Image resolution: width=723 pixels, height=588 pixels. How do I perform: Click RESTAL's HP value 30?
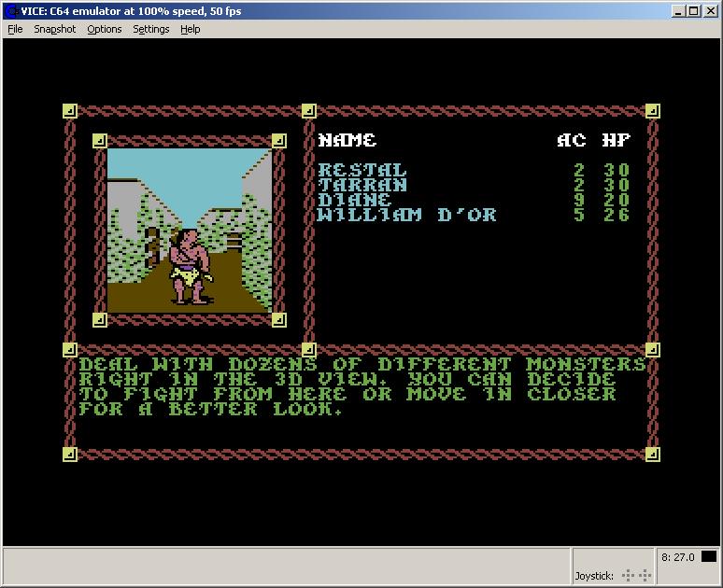pyautogui.click(x=617, y=170)
